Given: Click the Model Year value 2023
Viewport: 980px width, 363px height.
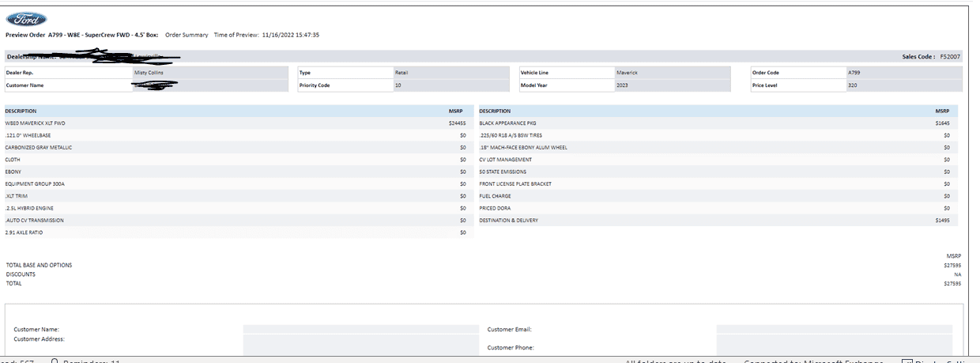Looking at the screenshot, I should (x=622, y=85).
